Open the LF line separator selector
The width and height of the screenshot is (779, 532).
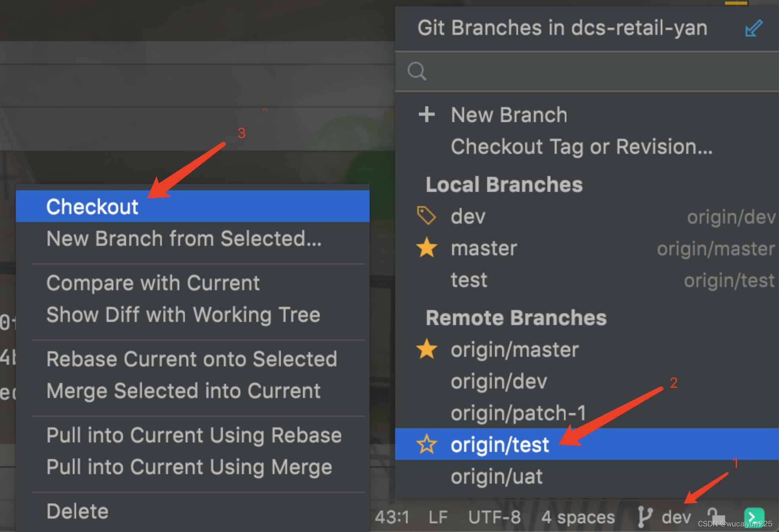[x=438, y=517]
